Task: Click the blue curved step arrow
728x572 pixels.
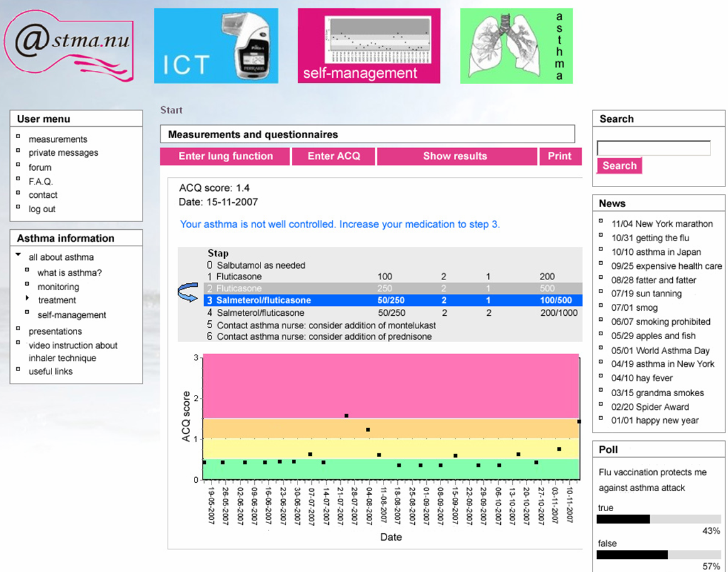Action: tap(188, 293)
